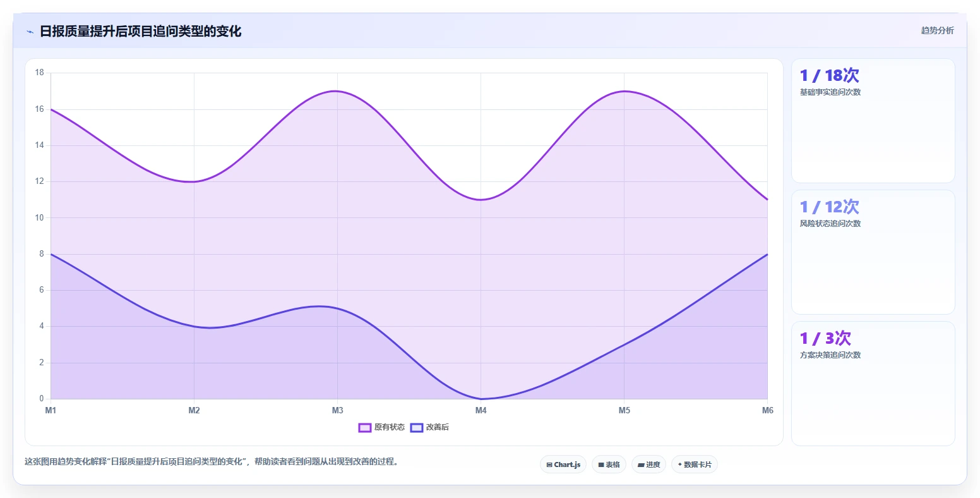Image resolution: width=980 pixels, height=498 pixels.
Task: Click the 1 / 18次 statistic value
Action: click(x=829, y=76)
